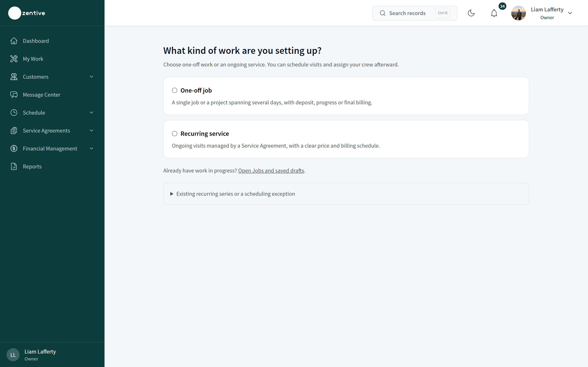The height and width of the screenshot is (367, 588).
Task: Select the One-off job radio button
Action: point(174,90)
